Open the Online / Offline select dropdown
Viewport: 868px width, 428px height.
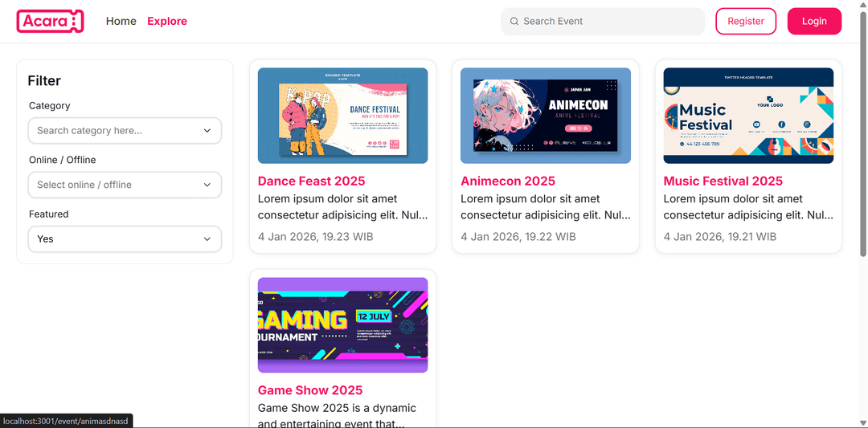pos(125,185)
